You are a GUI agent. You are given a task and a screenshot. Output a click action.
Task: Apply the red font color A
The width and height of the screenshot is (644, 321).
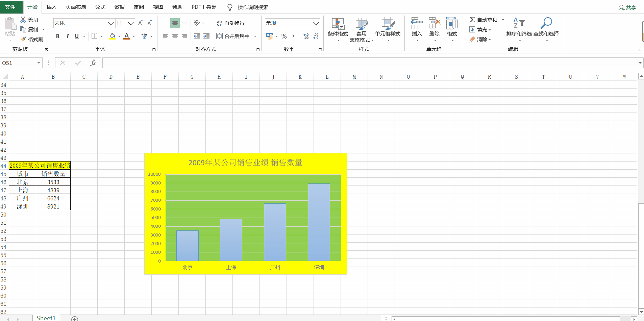(127, 36)
